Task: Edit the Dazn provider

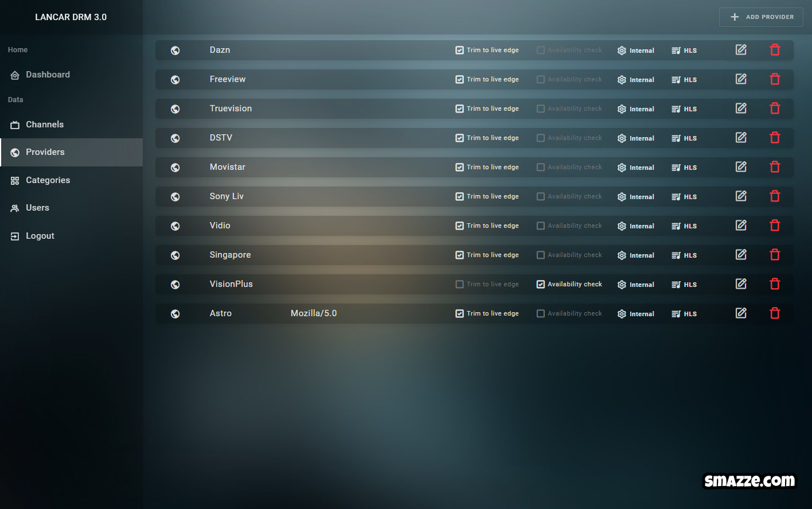Action: tap(741, 50)
